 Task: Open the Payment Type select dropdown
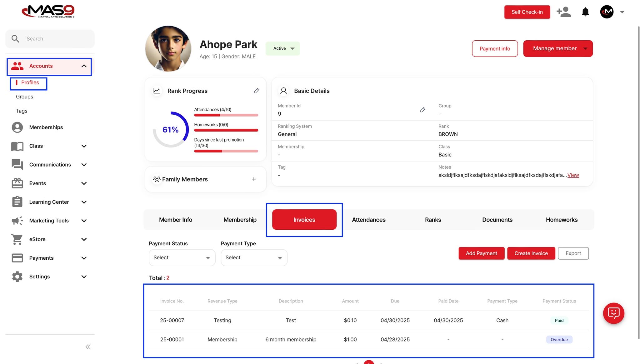254,257
